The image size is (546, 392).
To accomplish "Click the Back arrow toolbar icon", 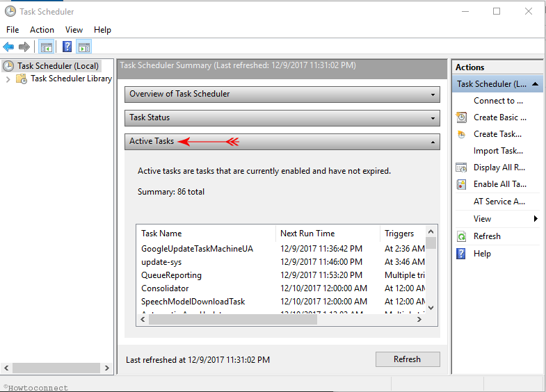I will (x=8, y=47).
